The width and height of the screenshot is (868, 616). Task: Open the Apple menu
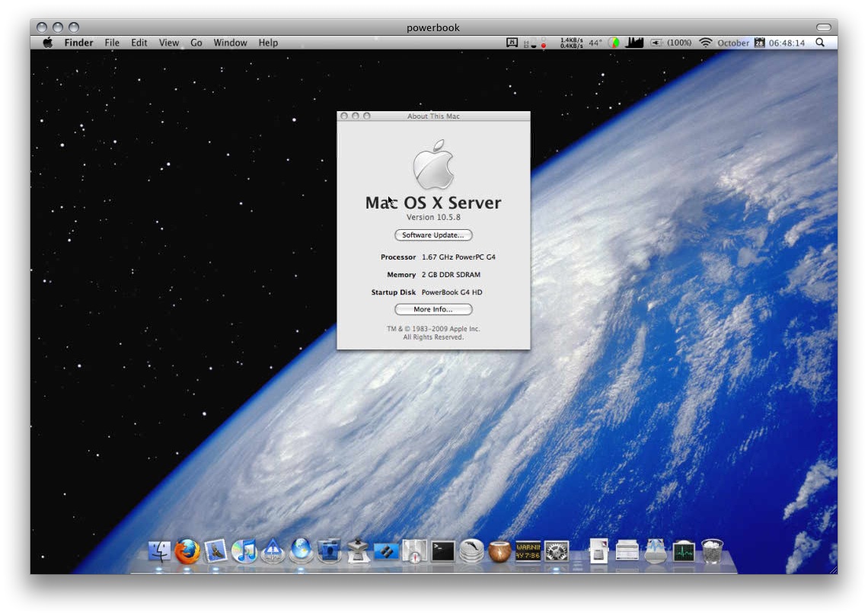(48, 43)
